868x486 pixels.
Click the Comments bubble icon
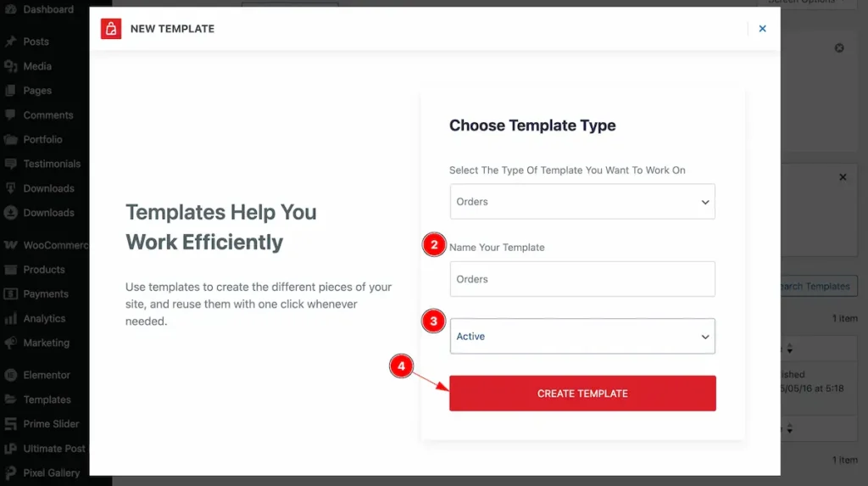click(x=10, y=115)
